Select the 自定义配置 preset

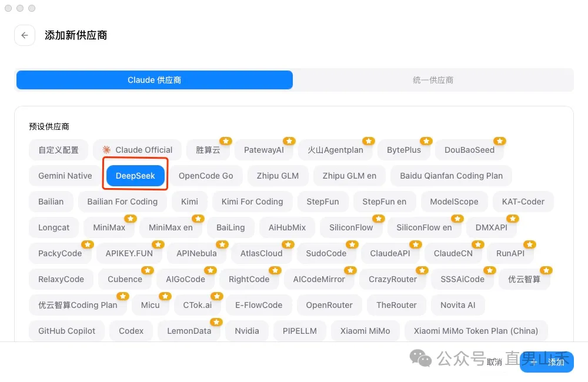coord(58,150)
